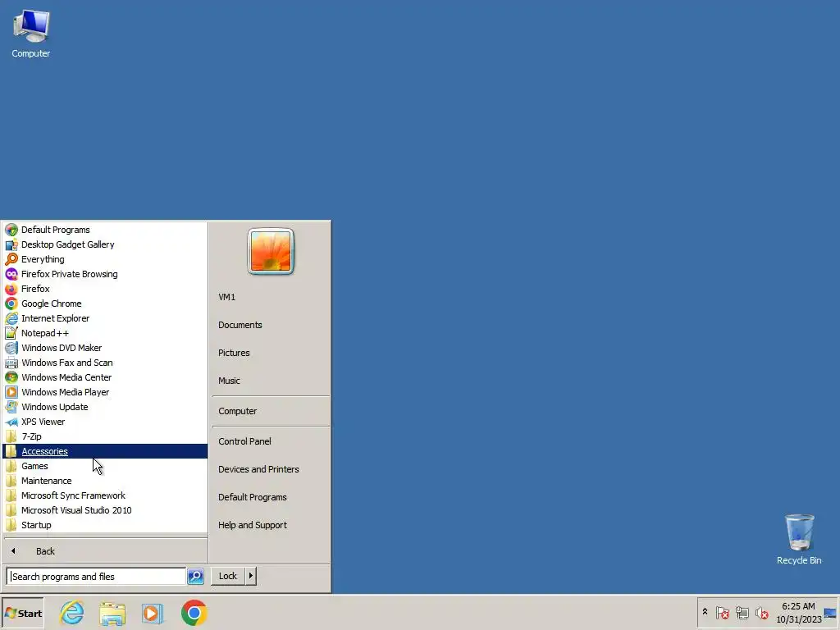Launch Windows Media Player from list
This screenshot has height=630, width=840.
point(66,392)
